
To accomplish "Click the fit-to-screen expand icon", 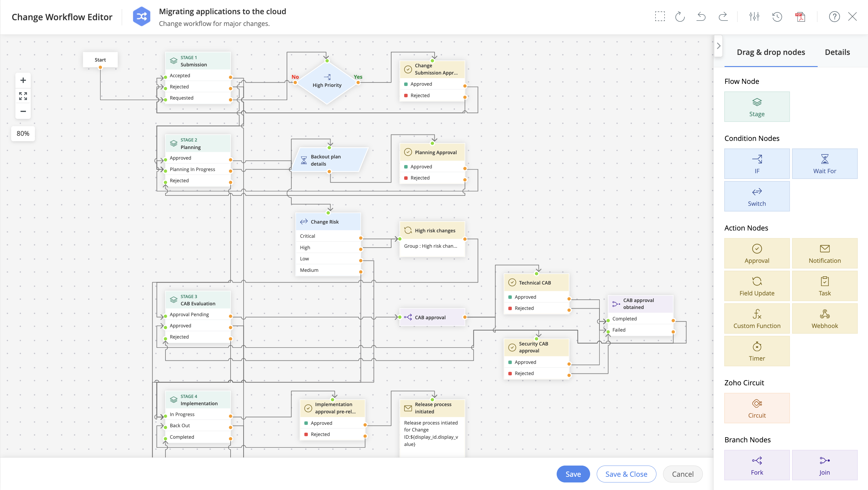I will point(23,96).
